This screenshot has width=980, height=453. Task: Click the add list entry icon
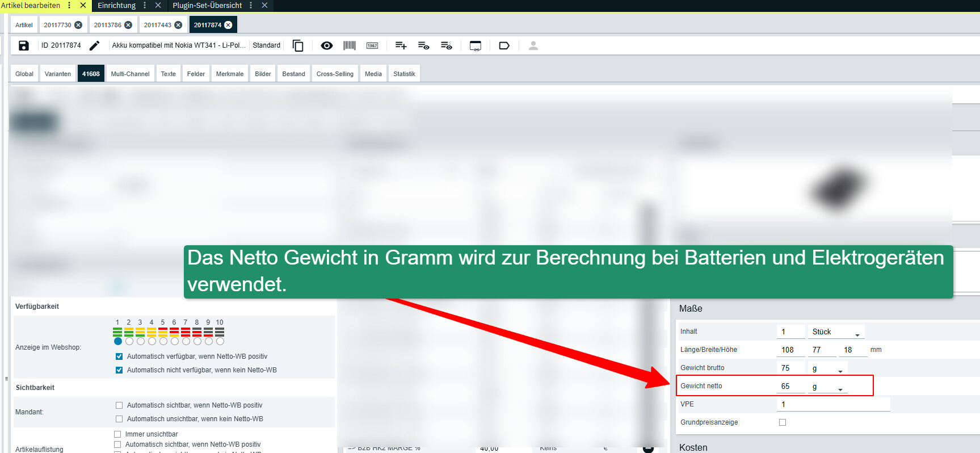[401, 45]
